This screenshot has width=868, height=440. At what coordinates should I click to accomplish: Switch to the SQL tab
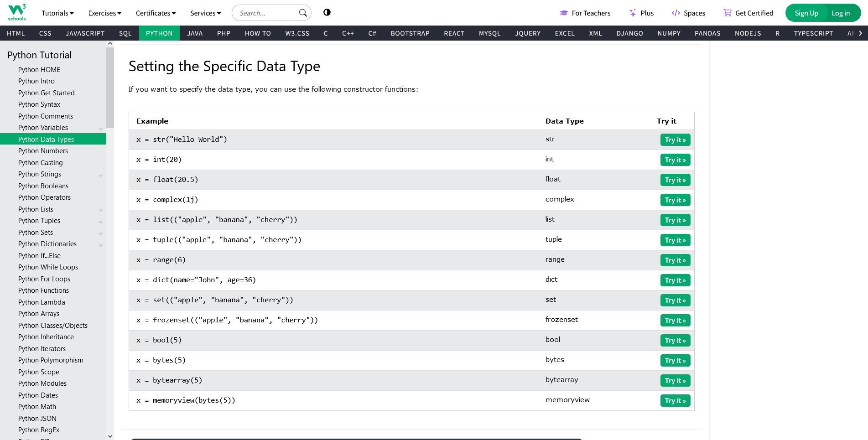(125, 33)
